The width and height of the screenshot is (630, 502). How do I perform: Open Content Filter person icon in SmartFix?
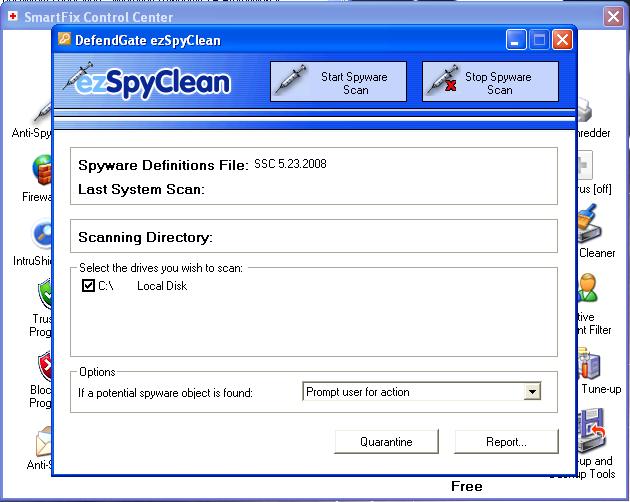tap(588, 288)
